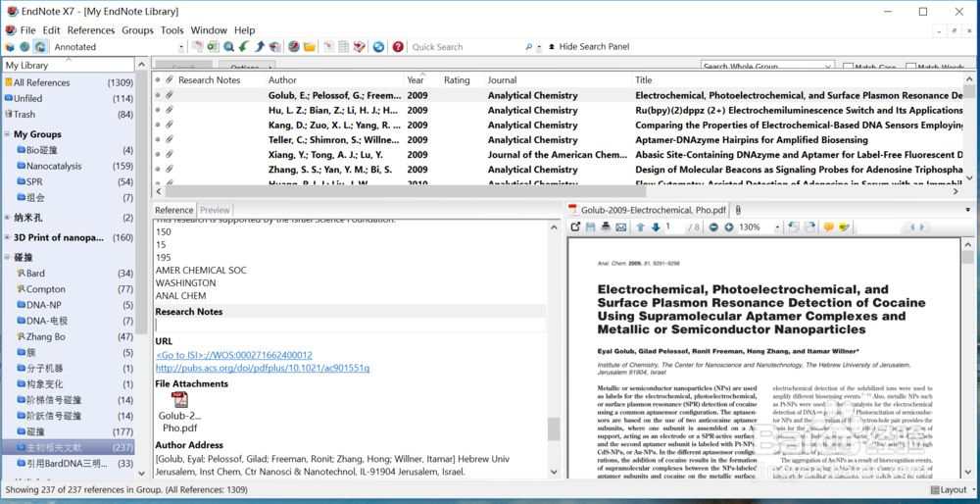Click the Golub-2... Pho.pdf attachment thumbnail
980x504 pixels.
[x=180, y=413]
